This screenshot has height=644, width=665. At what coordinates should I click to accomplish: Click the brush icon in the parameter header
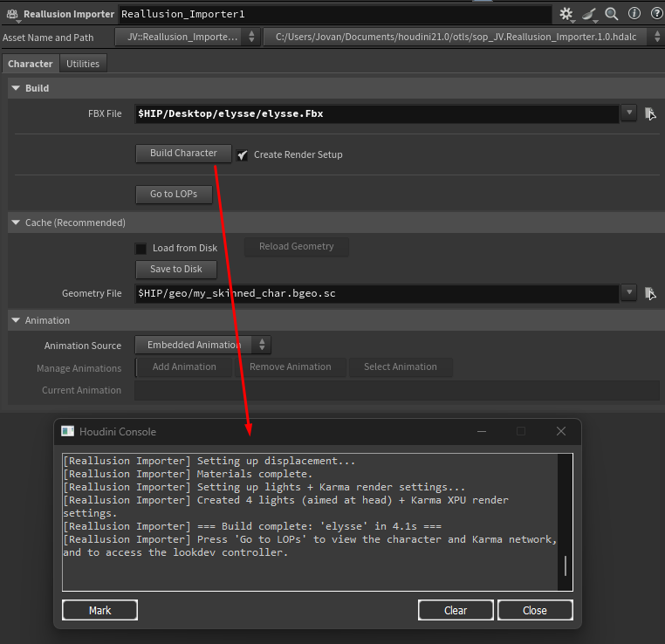point(589,15)
